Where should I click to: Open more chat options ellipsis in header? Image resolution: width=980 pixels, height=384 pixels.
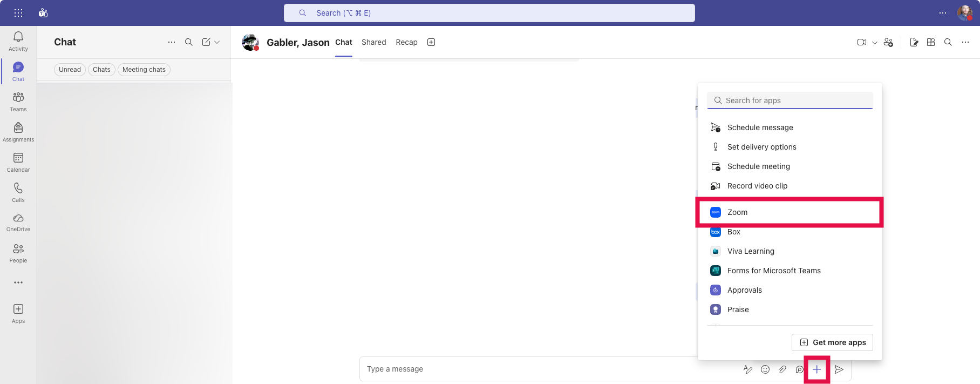click(x=965, y=42)
